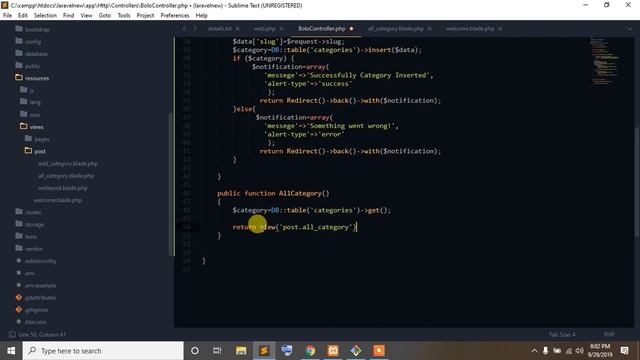The image size is (640, 360).
Task: Expand the database folder
Action: coord(31,54)
